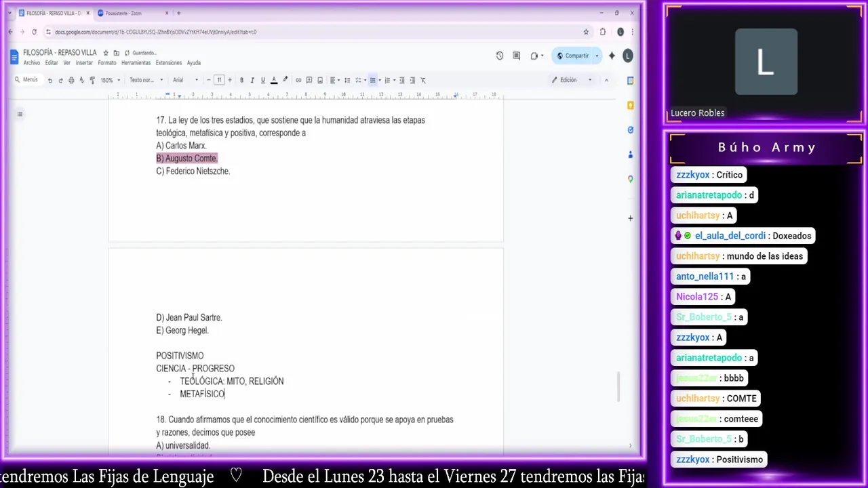Screen dimensions: 868x488
Task: Open the Herramientas menu
Action: [136, 63]
